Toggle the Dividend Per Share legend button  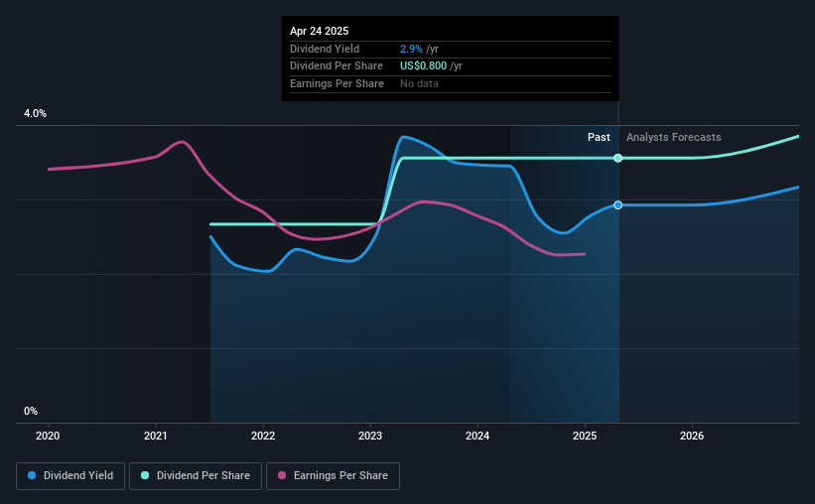click(x=196, y=476)
